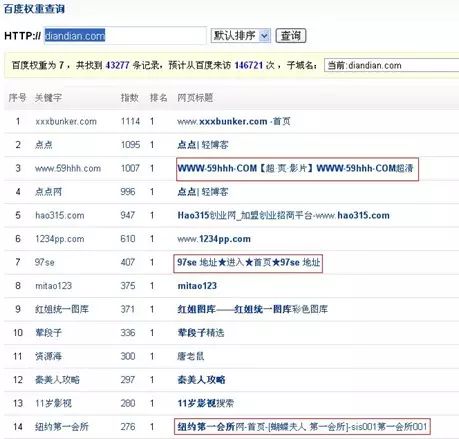The image size is (459, 439).
Task: Click the index value 1007
Action: (130, 168)
